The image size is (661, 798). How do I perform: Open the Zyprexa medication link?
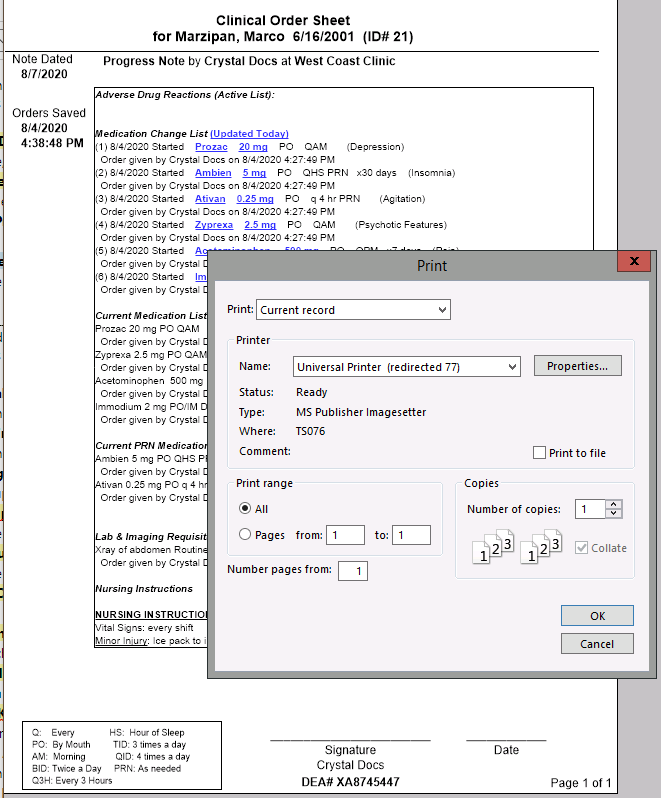coord(214,225)
